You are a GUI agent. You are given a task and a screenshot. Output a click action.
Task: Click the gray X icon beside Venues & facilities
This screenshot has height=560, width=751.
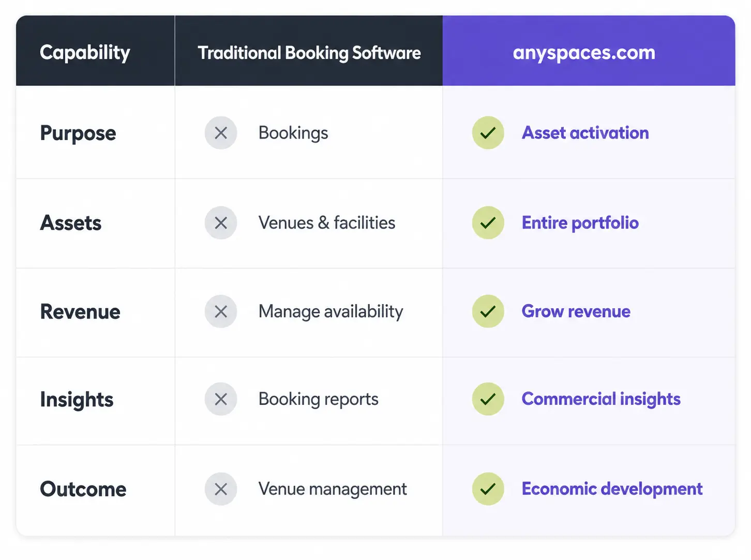[x=221, y=223]
